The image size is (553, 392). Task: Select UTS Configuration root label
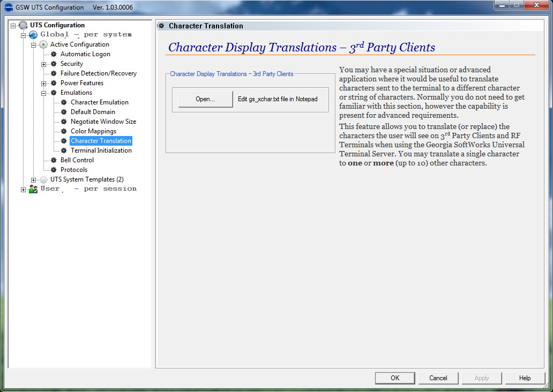click(57, 25)
